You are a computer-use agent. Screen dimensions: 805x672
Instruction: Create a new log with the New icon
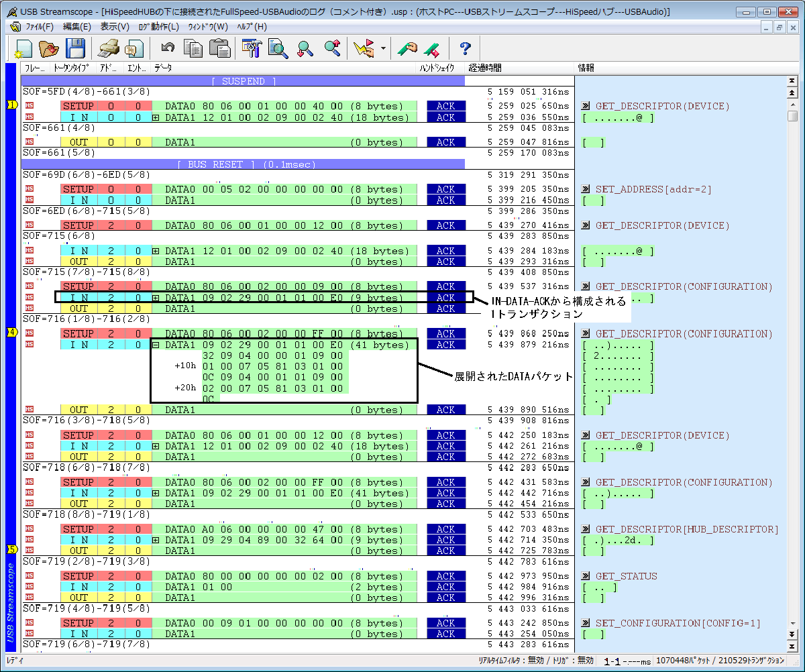click(x=23, y=48)
